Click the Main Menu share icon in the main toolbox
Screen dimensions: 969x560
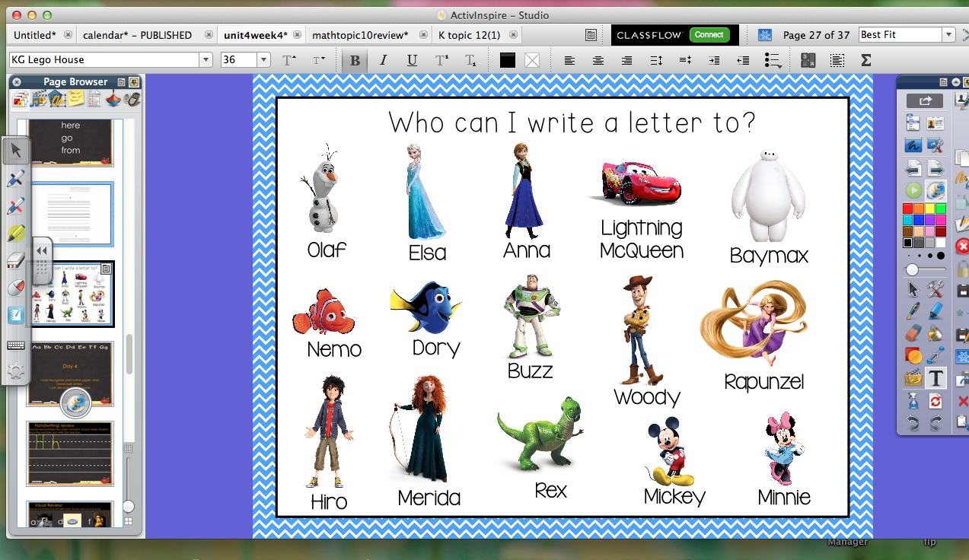(924, 100)
